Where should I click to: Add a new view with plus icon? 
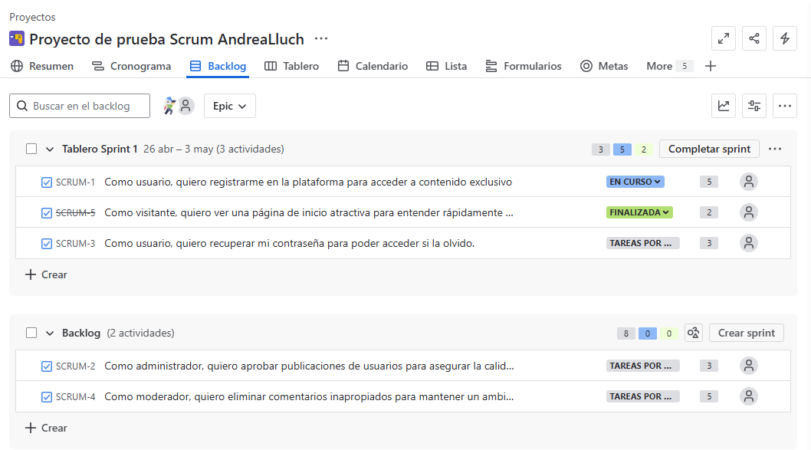(710, 66)
